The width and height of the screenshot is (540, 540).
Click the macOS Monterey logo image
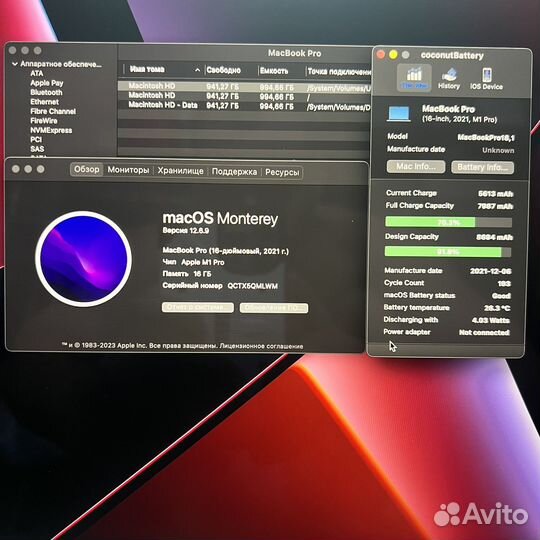click(83, 259)
